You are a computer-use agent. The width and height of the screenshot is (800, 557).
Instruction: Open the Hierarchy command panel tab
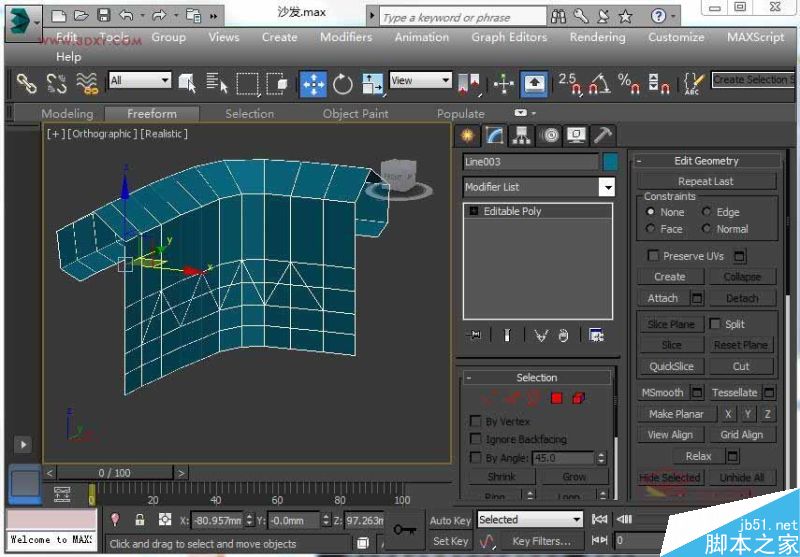tap(521, 136)
